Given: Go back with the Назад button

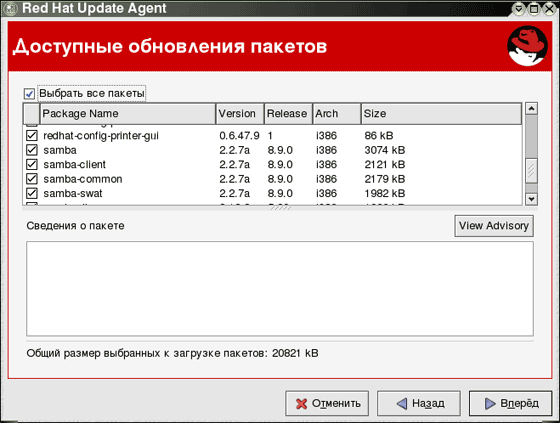Looking at the screenshot, I should 419,403.
